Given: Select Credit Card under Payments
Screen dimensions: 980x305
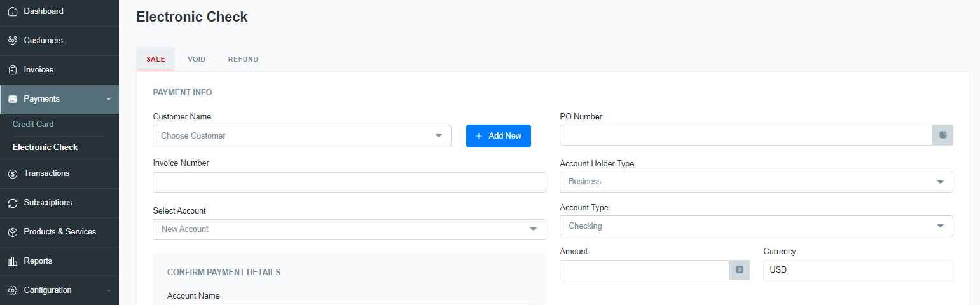Looking at the screenshot, I should 33,125.
